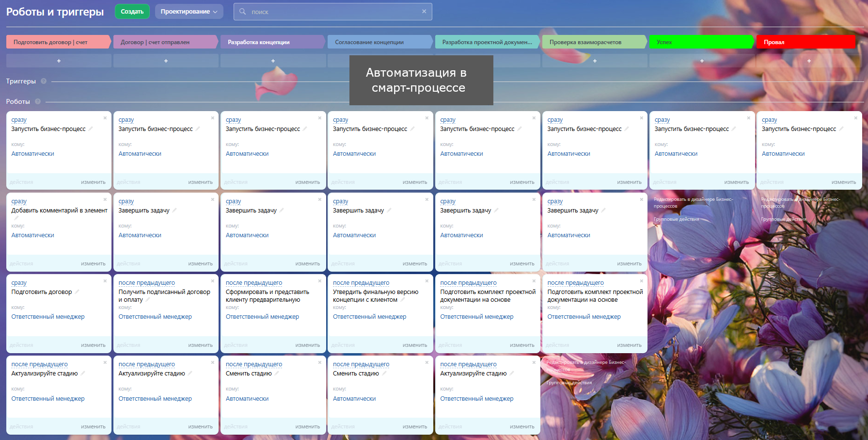Open Групповые действия under the Провал column
868x440 pixels.
784,219
